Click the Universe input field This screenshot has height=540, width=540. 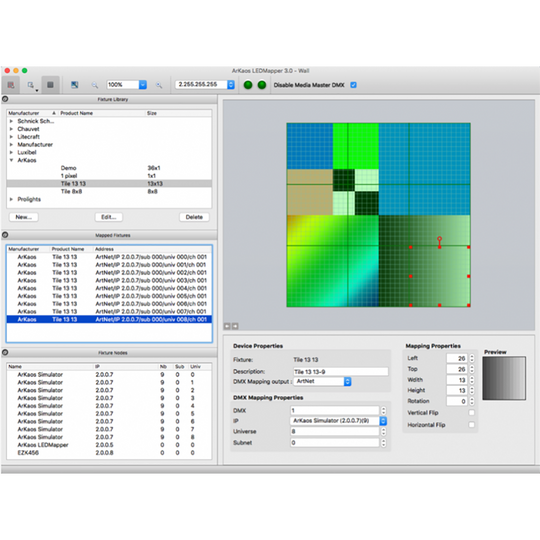pos(335,432)
